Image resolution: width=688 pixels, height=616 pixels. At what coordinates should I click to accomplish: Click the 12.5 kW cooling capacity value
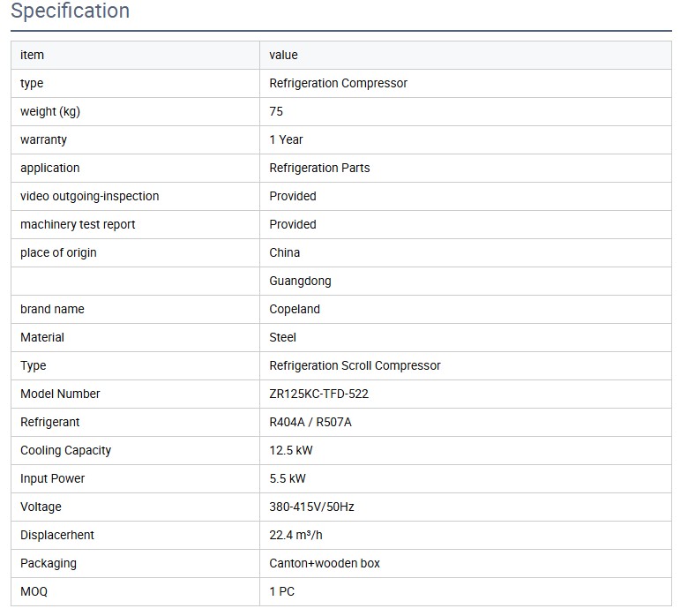tap(291, 450)
